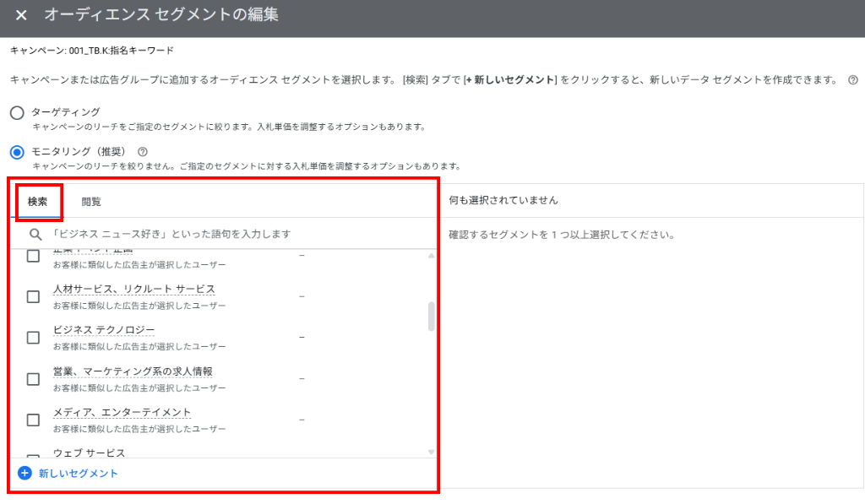Close the audience segment editor with X
The image size is (865, 504).
click(21, 15)
